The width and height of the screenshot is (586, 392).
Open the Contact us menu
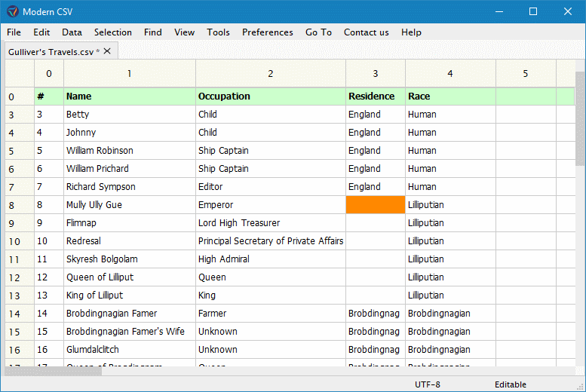(367, 32)
